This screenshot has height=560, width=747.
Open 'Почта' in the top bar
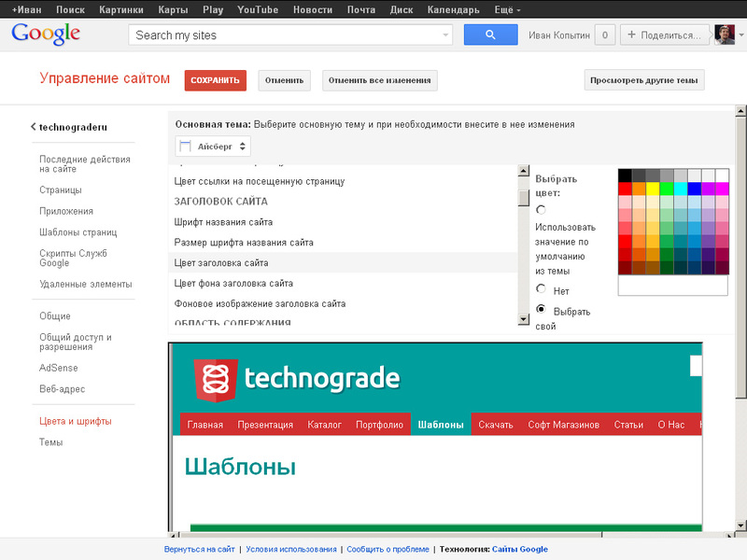[x=361, y=9]
